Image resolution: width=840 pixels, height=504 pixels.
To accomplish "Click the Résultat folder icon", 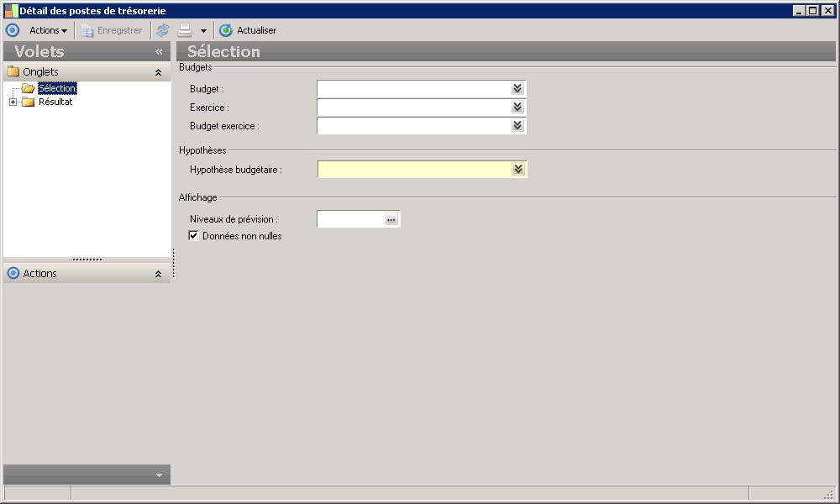I will 29,102.
